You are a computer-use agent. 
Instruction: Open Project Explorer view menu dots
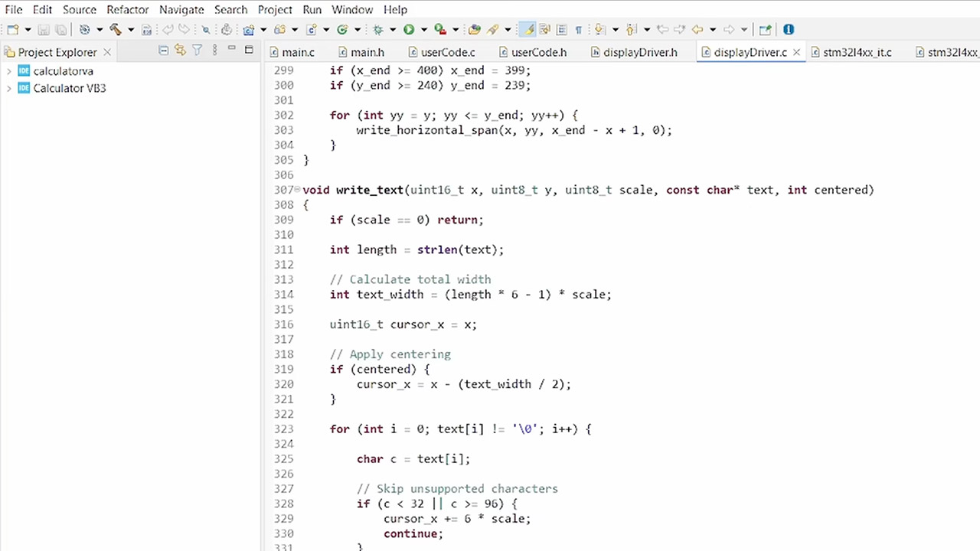(214, 51)
